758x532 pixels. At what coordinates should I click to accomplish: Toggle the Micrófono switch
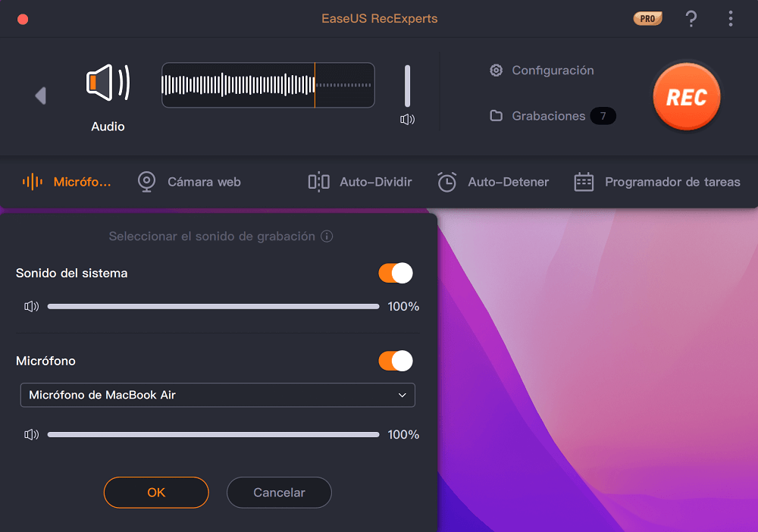point(396,361)
